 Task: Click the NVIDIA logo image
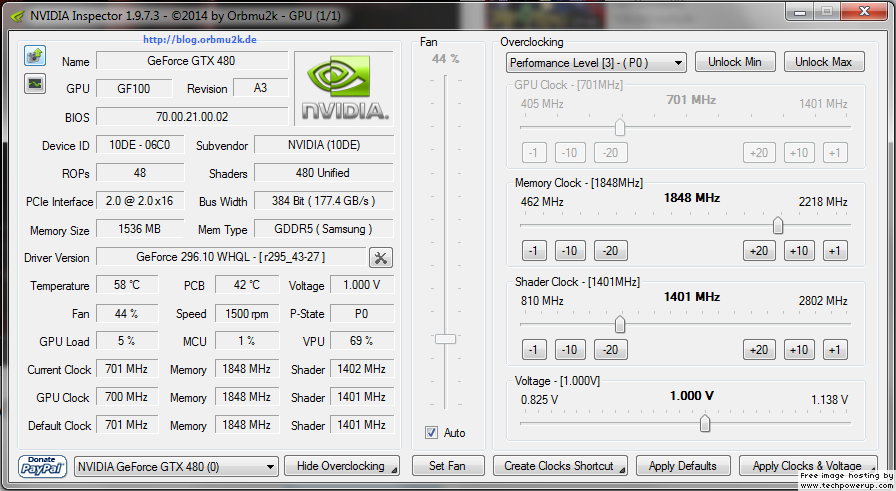coord(344,89)
